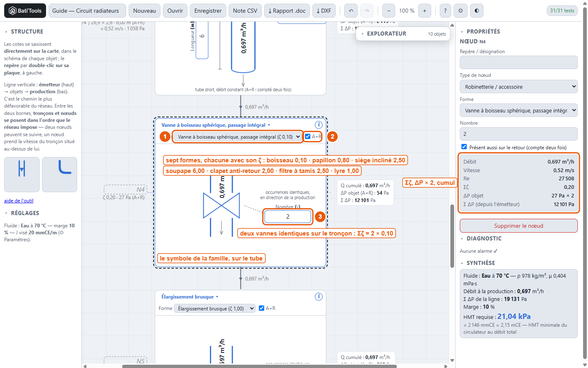Open Élargissement brusque forme dropdown
The image size is (588, 368).
pyautogui.click(x=215, y=308)
